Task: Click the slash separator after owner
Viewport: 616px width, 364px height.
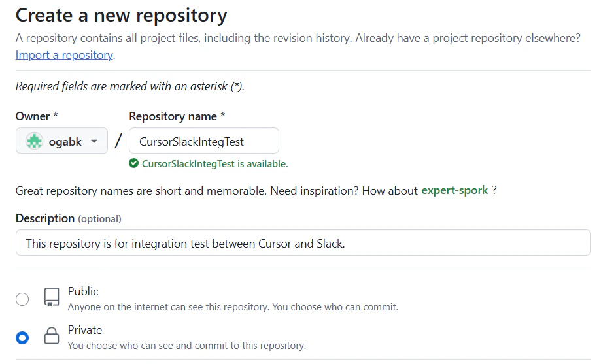Action: (118, 141)
